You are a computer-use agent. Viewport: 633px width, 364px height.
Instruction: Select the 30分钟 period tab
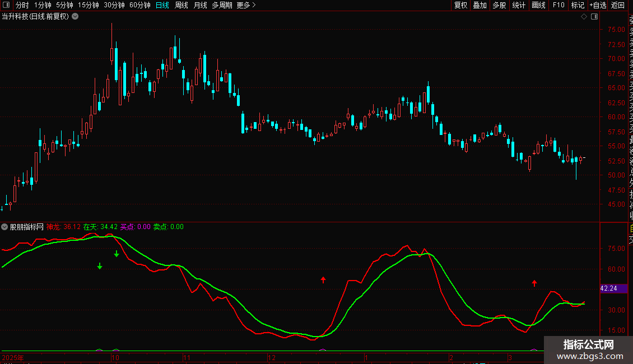tap(114, 5)
